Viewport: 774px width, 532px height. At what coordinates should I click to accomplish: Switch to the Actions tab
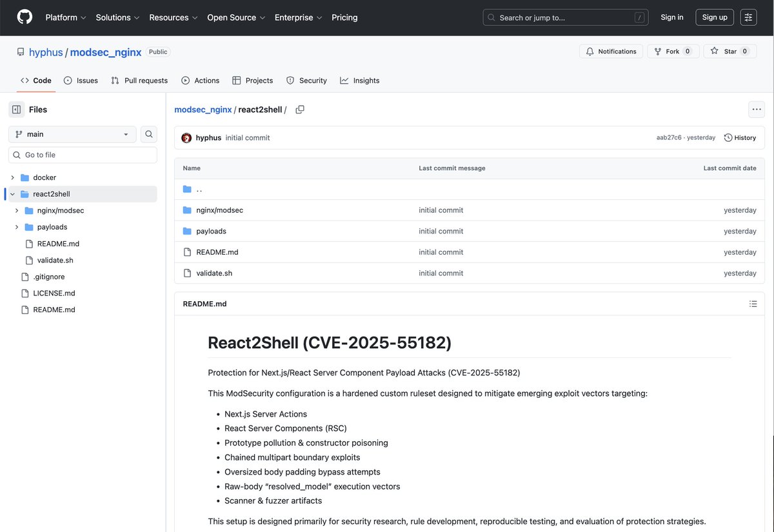[x=200, y=80]
